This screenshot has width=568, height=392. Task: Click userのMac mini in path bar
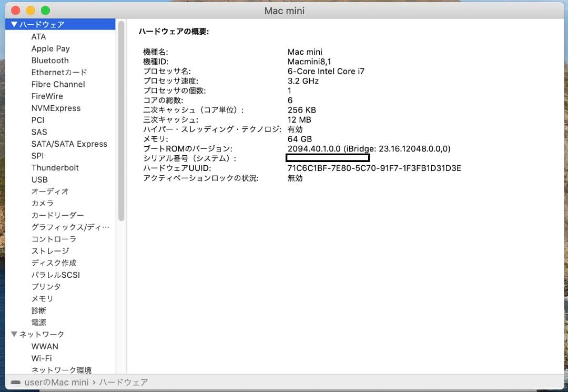click(x=56, y=382)
